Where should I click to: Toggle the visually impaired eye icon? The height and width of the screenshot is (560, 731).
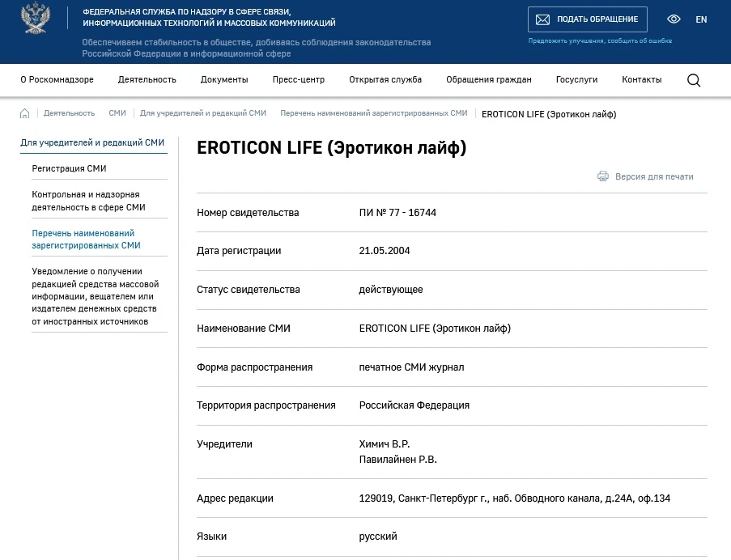[674, 19]
